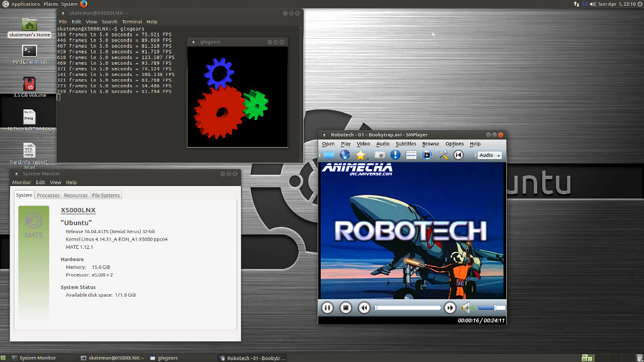This screenshot has width=644, height=362.
Task: Switch to the skateman terminal taskbar button
Action: (x=113, y=358)
